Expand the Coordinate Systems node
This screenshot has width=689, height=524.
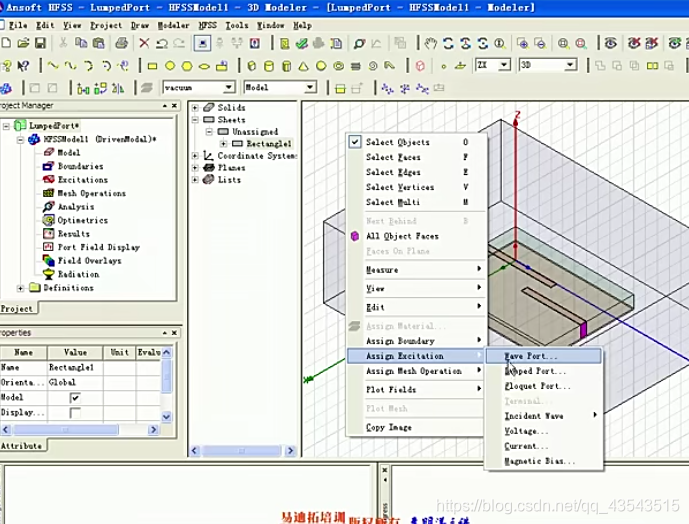195,156
